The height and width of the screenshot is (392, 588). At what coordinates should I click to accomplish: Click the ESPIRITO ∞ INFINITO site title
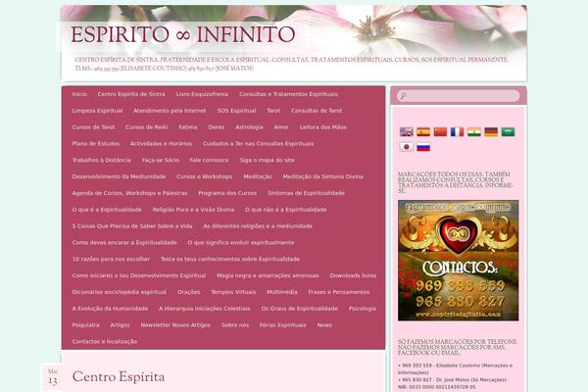pos(182,35)
